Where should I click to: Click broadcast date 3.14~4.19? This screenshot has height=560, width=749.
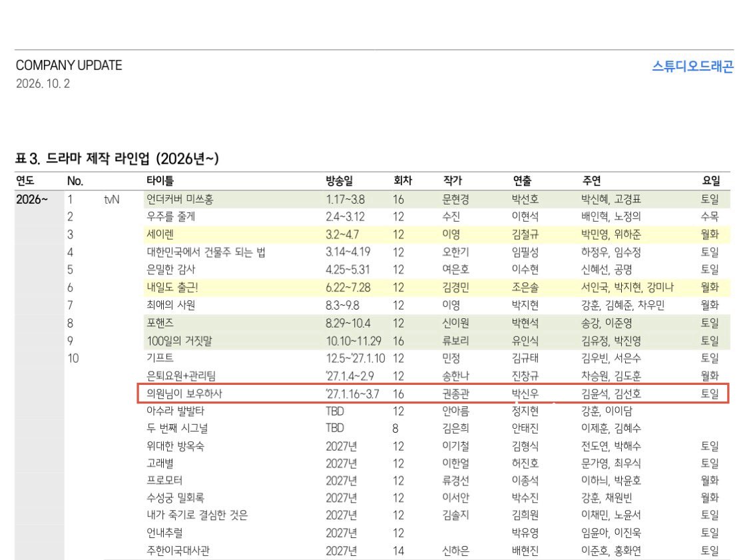[348, 252]
